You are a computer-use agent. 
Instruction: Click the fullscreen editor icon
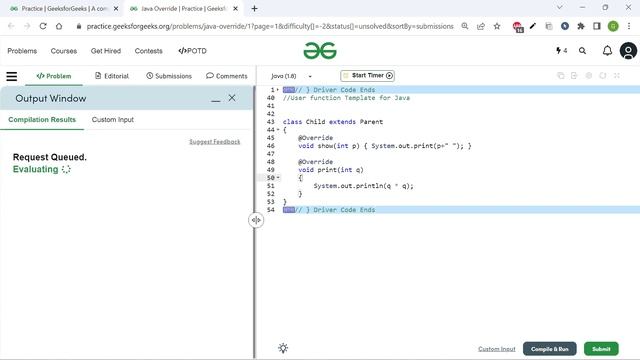click(x=617, y=76)
